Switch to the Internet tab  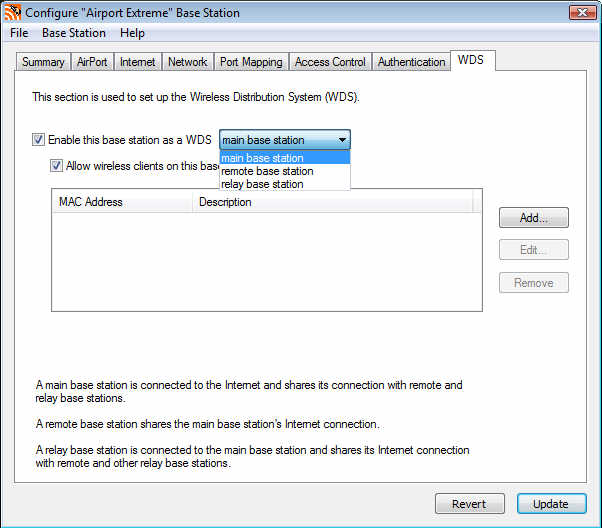point(137,62)
